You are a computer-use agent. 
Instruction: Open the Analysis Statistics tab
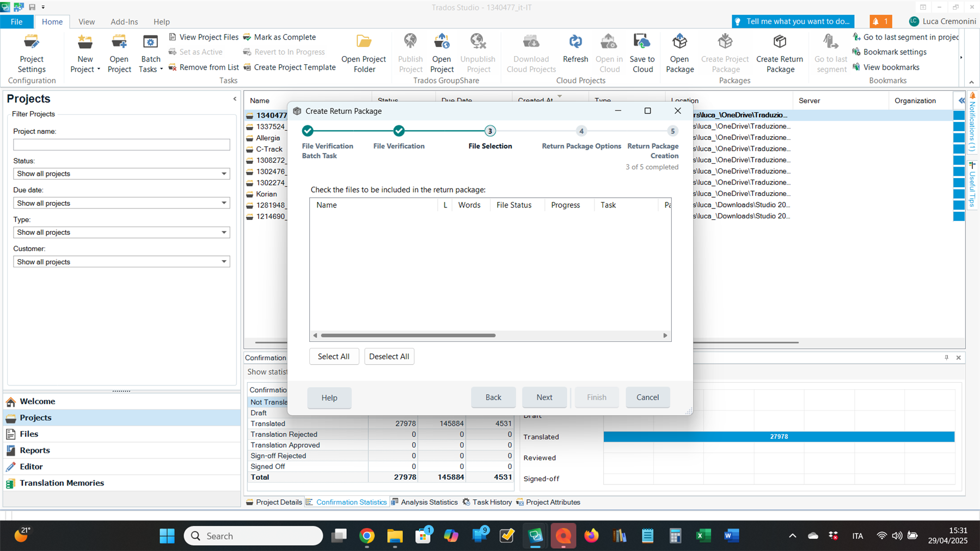pyautogui.click(x=429, y=502)
